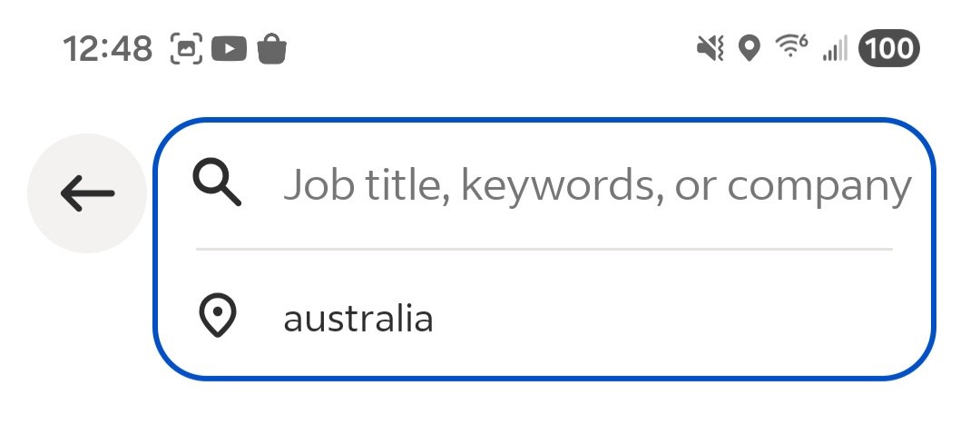Tap the screenshot notification icon
980x425 pixels.
[186, 48]
